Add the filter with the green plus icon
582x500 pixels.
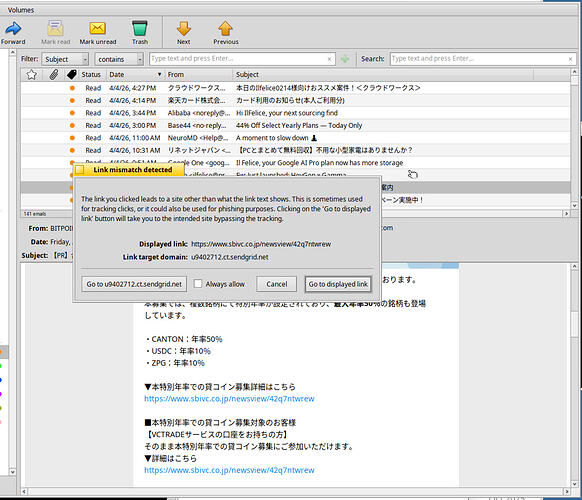pos(345,59)
